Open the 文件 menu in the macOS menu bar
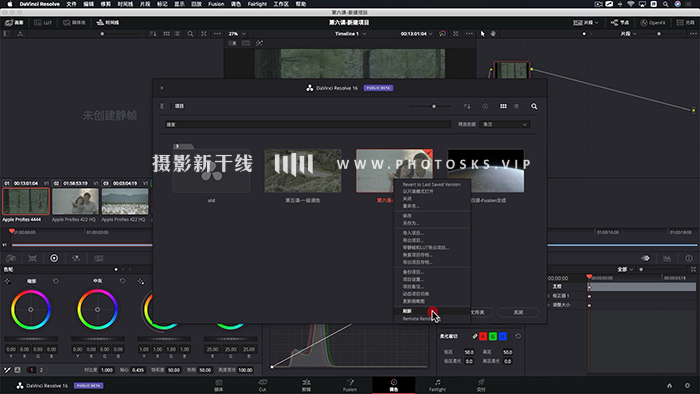This screenshot has height=394, width=700. pyautogui.click(x=71, y=4)
